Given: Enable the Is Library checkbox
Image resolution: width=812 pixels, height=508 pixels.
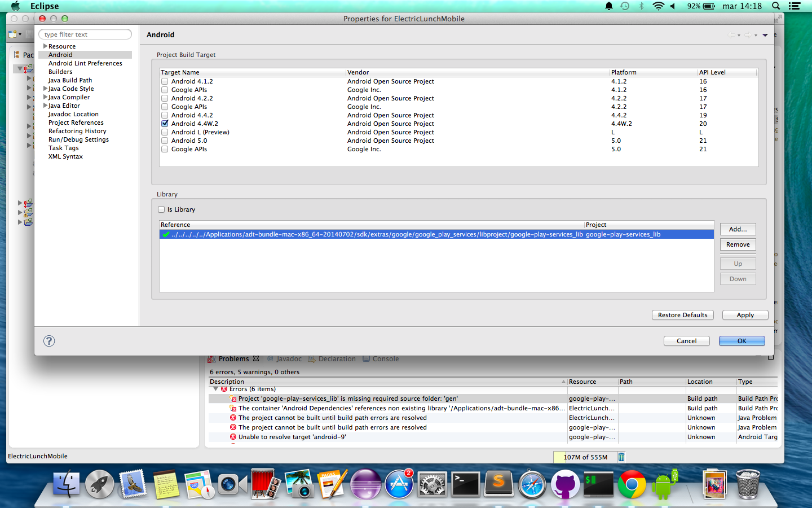Looking at the screenshot, I should pyautogui.click(x=161, y=209).
